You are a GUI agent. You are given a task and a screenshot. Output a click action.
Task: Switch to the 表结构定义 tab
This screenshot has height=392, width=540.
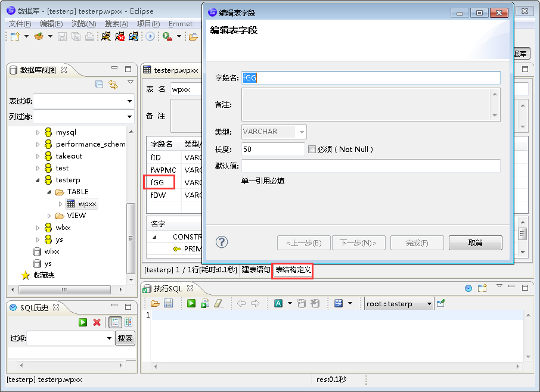click(x=293, y=270)
